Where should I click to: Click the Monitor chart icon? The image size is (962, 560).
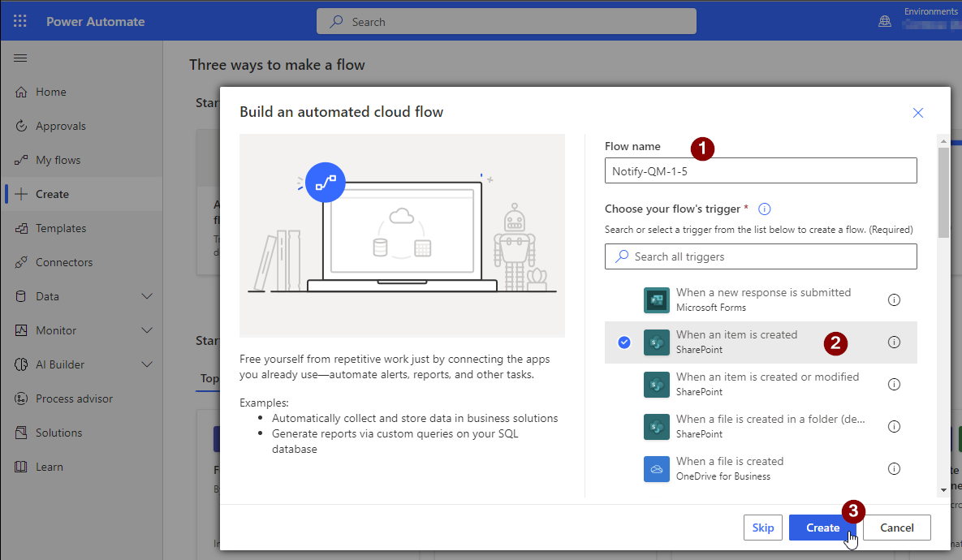tap(21, 330)
